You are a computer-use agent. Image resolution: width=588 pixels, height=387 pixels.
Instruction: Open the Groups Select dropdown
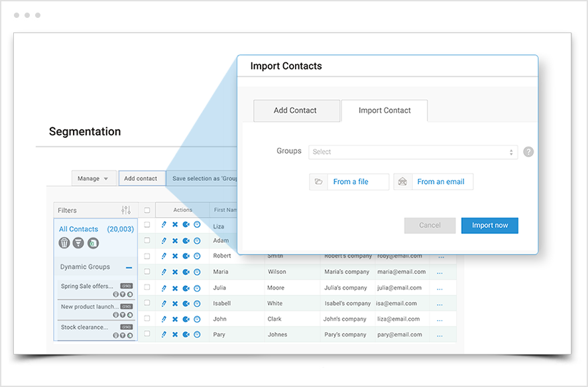pos(413,152)
